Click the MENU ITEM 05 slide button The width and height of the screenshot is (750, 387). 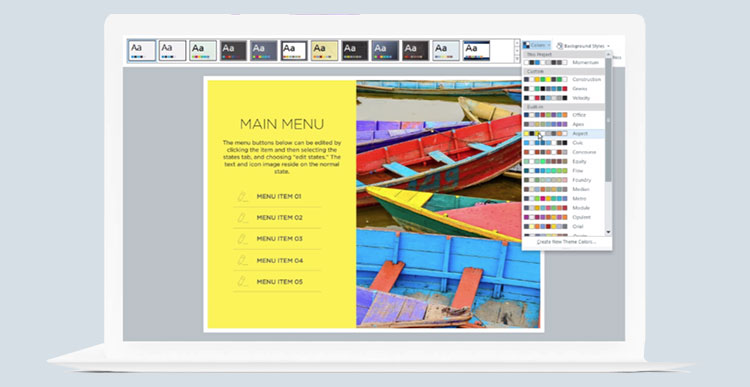tap(277, 282)
